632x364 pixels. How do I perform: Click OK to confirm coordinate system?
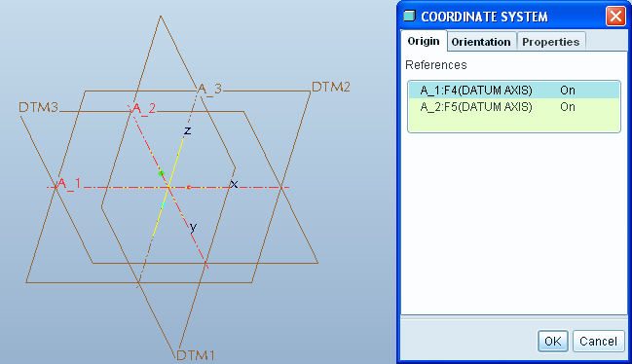[x=552, y=341]
